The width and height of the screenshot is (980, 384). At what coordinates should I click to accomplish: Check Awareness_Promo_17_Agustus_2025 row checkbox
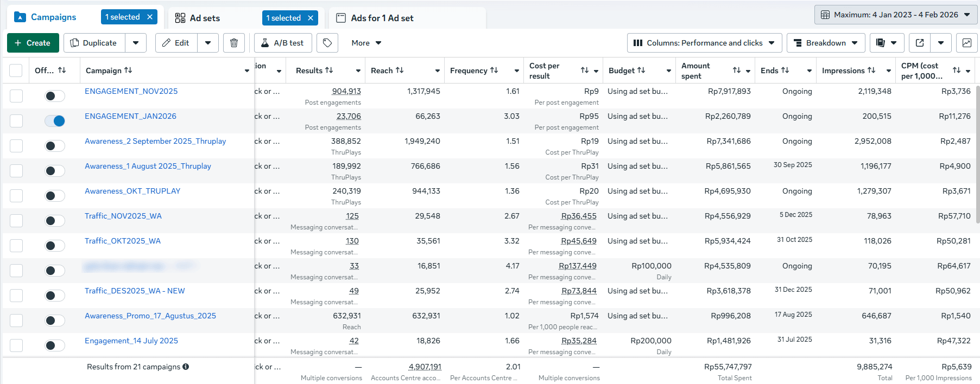click(16, 321)
